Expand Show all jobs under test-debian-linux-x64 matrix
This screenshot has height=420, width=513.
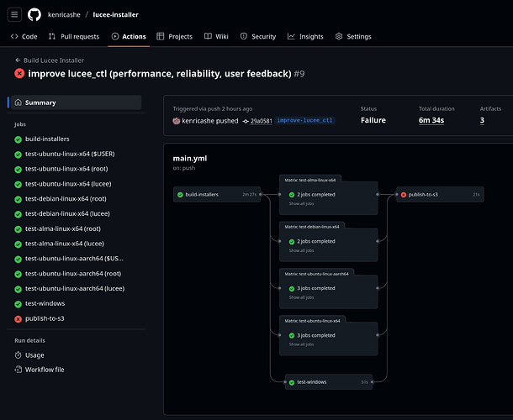pyautogui.click(x=301, y=250)
